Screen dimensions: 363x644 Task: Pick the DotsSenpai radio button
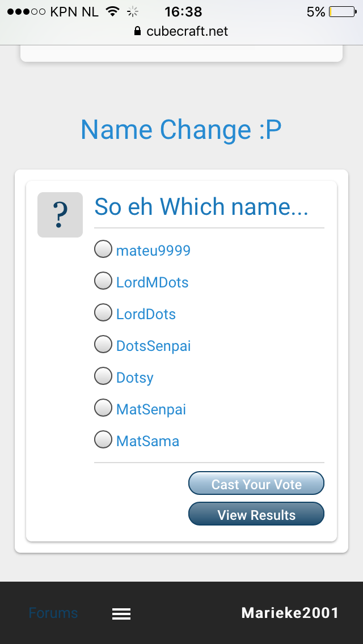[x=103, y=344]
